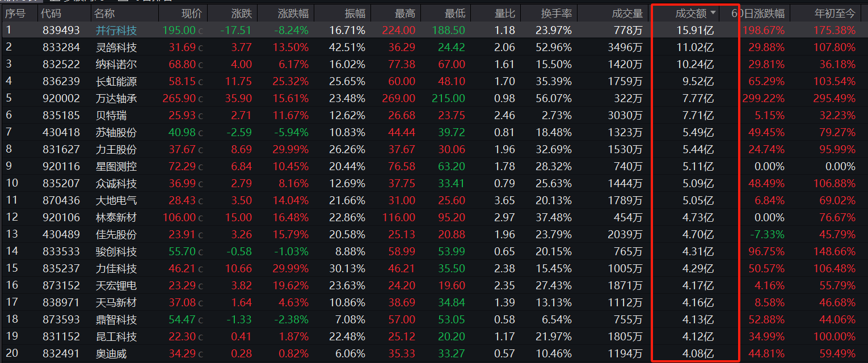Select 奥迪威 at row 20

[x=111, y=353]
